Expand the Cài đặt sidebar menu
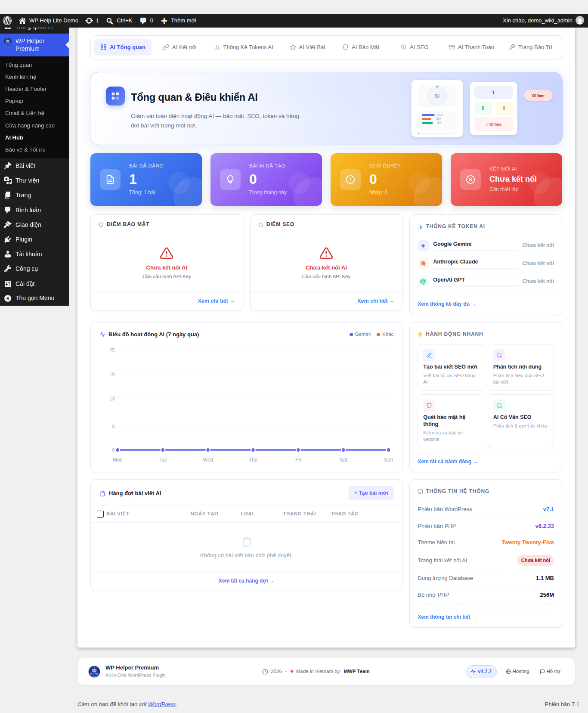 tap(34, 284)
